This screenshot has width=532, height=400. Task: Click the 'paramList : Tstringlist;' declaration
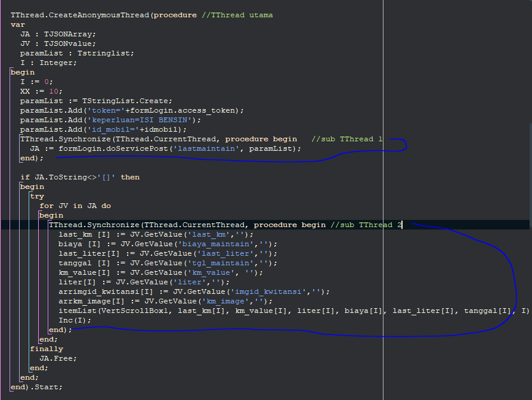(x=77, y=53)
